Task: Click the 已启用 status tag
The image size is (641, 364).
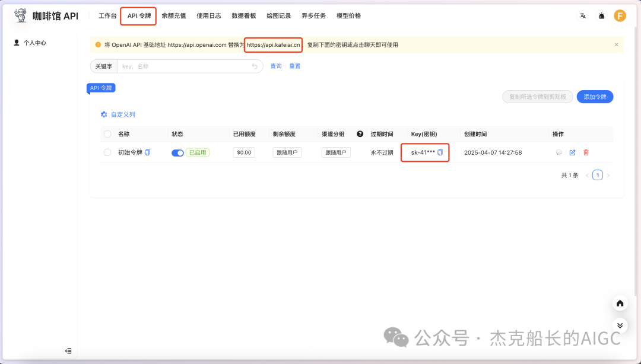Action: click(198, 152)
